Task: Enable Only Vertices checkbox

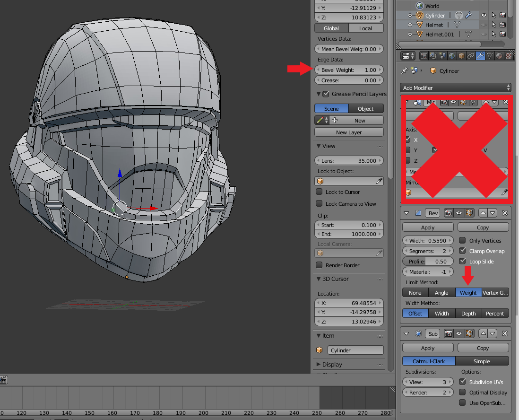Action: click(462, 240)
